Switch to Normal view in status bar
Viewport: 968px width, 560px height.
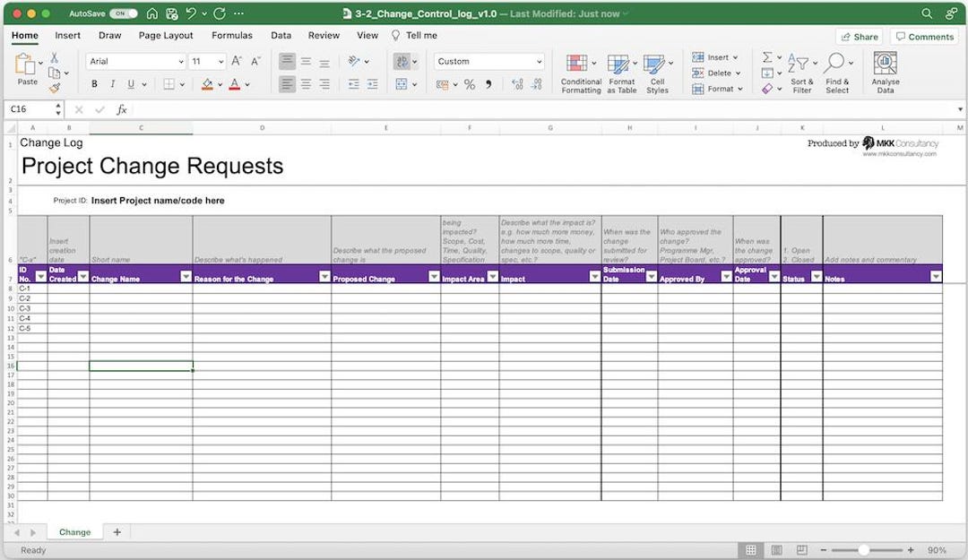751,550
